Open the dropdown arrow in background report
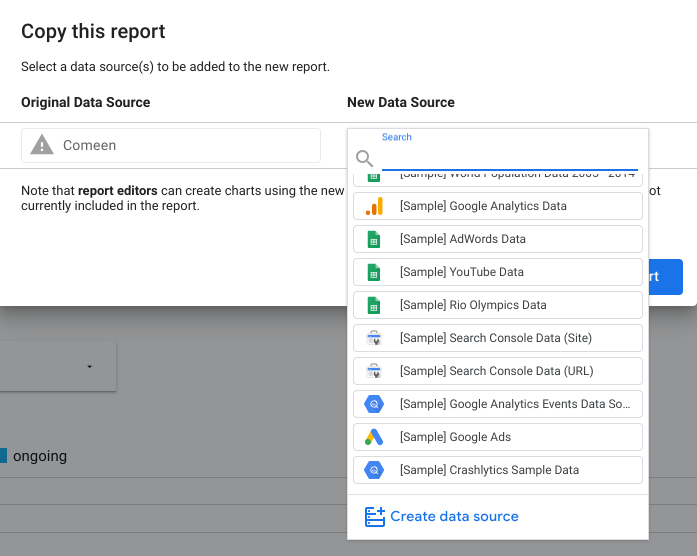697x556 pixels. 89,367
